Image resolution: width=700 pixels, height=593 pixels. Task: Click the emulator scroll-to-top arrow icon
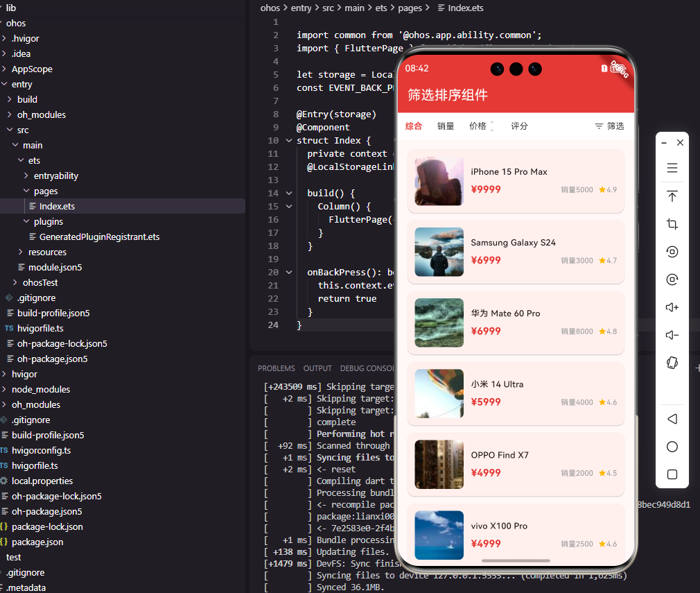pos(672,196)
